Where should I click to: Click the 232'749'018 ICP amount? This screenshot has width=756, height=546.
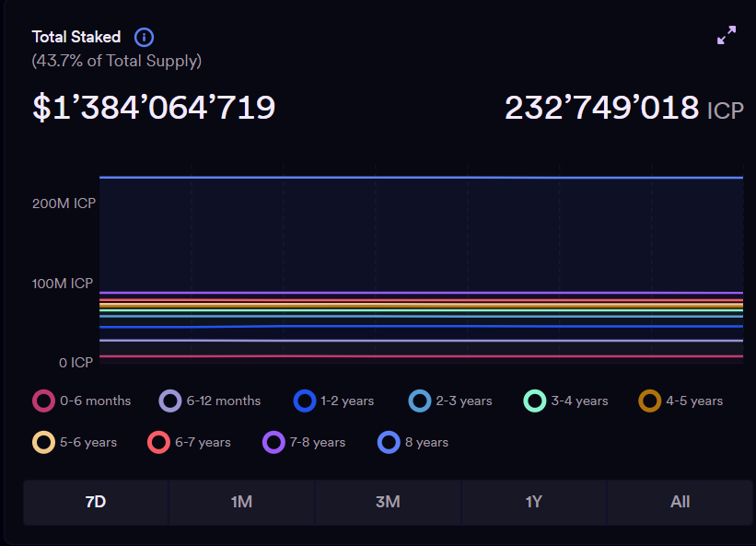(624, 108)
